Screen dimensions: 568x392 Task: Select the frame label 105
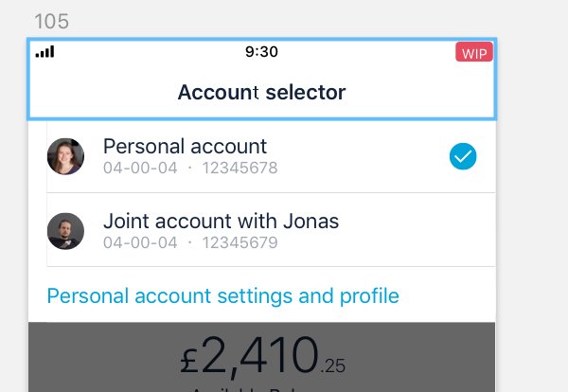point(51,21)
